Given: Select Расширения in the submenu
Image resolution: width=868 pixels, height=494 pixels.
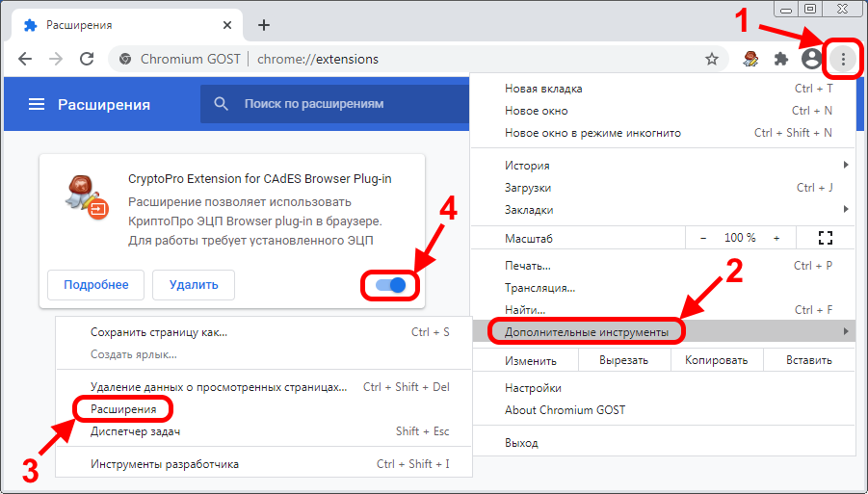Looking at the screenshot, I should point(123,409).
